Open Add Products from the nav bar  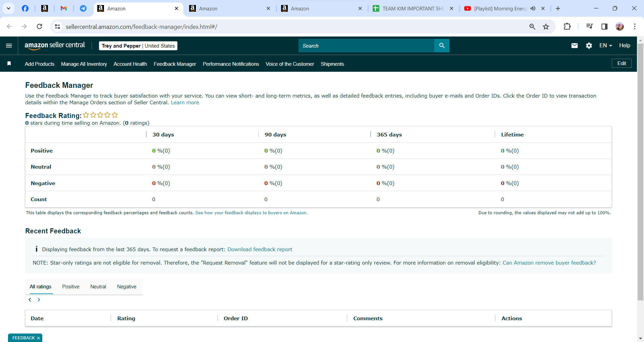pos(40,64)
